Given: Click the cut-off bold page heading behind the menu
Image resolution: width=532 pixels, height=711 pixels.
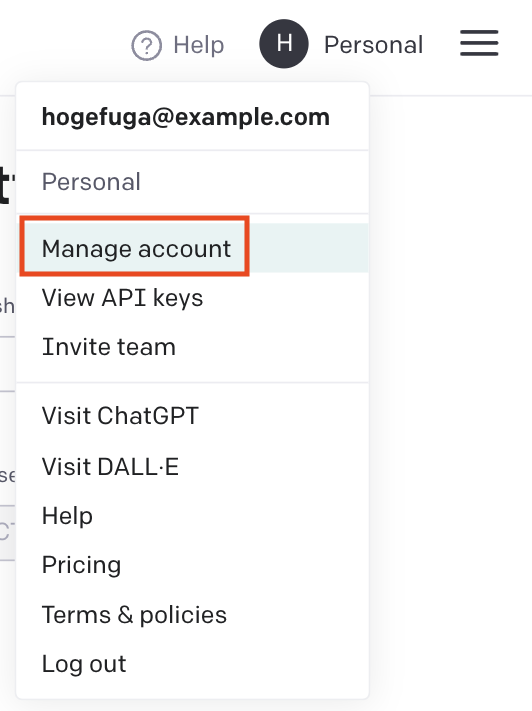Looking at the screenshot, I should (x=5, y=184).
